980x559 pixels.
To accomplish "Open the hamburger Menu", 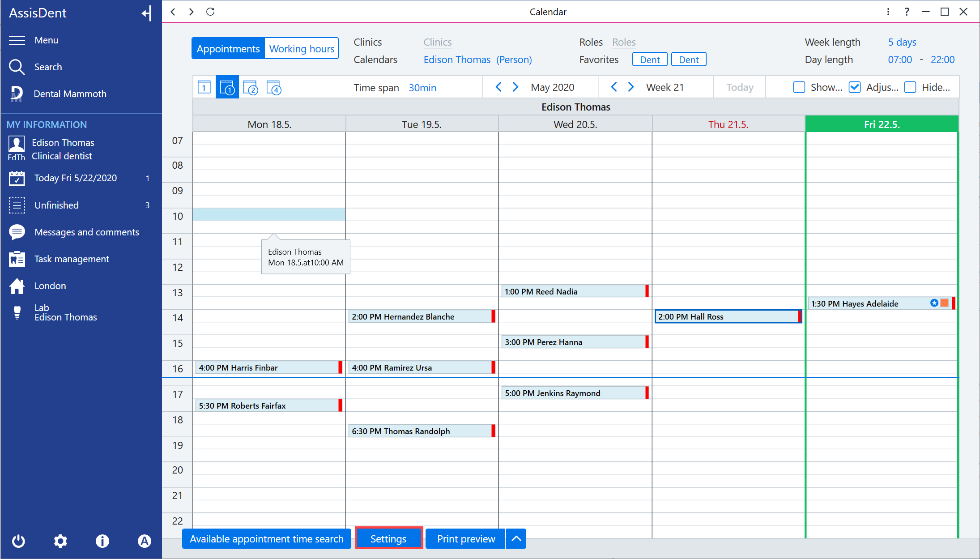I will coord(17,40).
